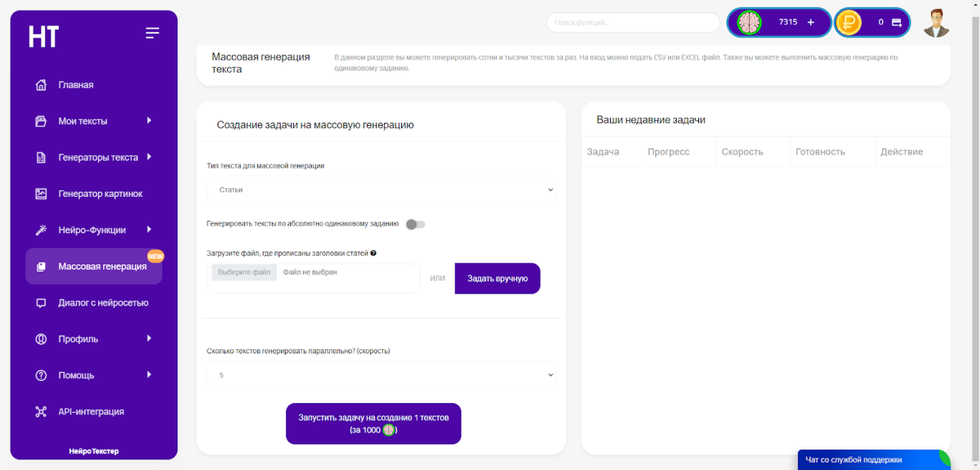Expand the Генераторы текста submenu
980x470 pixels.
click(x=149, y=157)
